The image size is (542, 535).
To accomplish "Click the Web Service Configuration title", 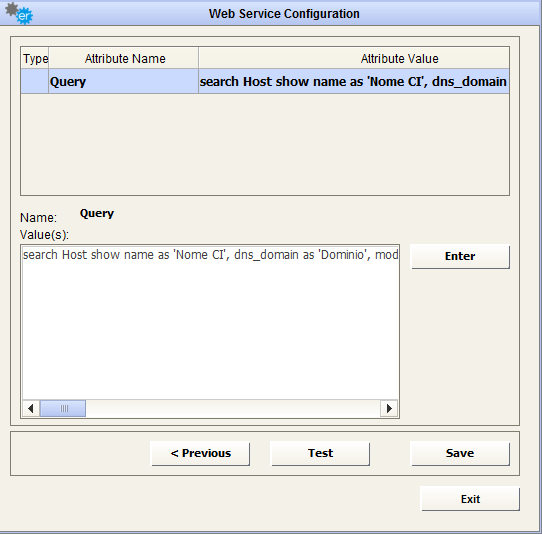I will click(284, 14).
